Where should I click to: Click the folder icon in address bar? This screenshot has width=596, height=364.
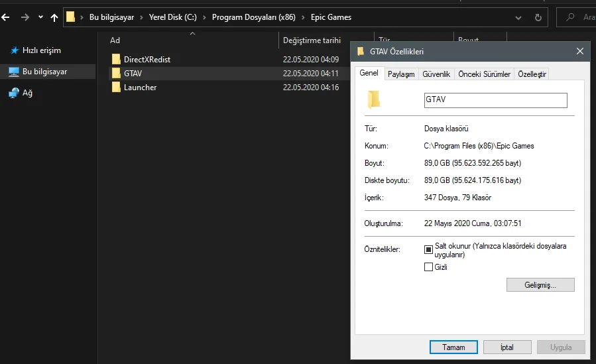point(70,17)
